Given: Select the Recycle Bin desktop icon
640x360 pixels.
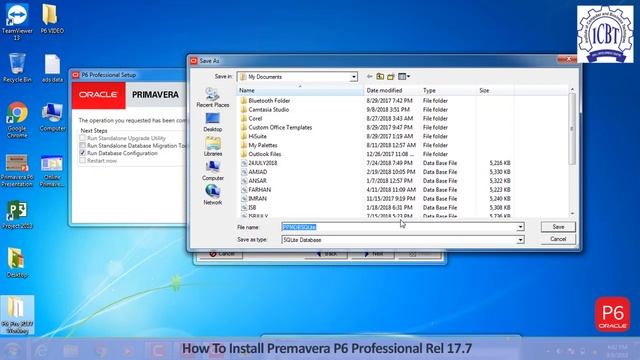Looking at the screenshot, I should (x=17, y=67).
